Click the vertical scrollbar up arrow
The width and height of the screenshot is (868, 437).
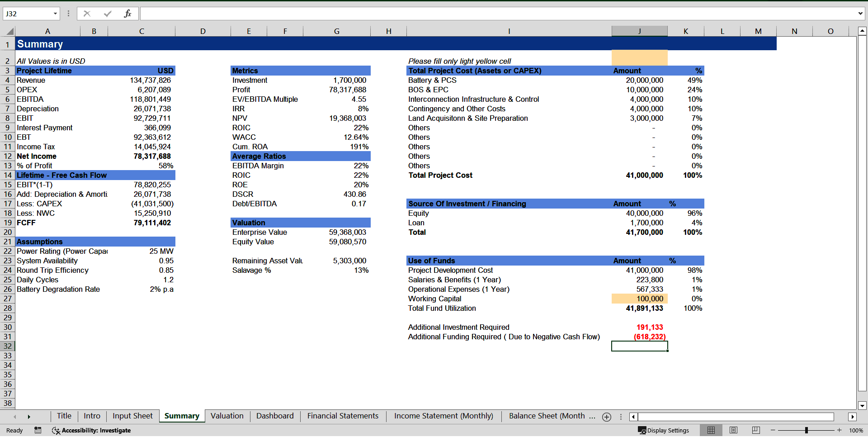[862, 31]
